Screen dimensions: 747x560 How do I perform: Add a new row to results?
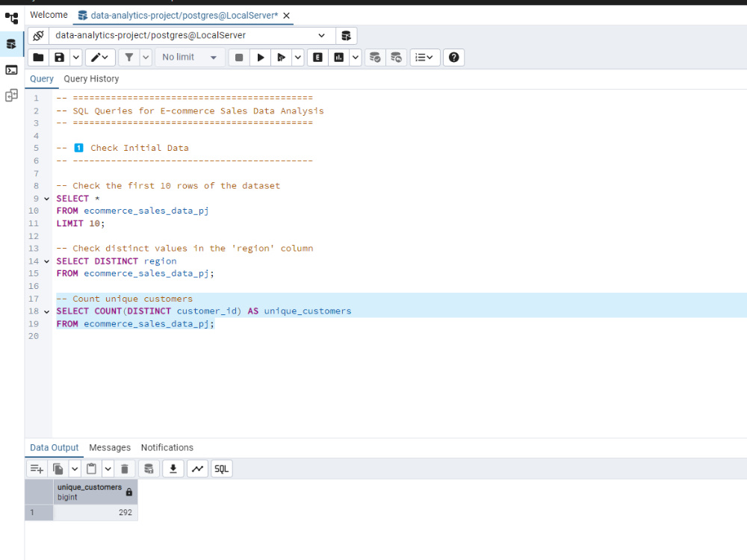pos(37,469)
